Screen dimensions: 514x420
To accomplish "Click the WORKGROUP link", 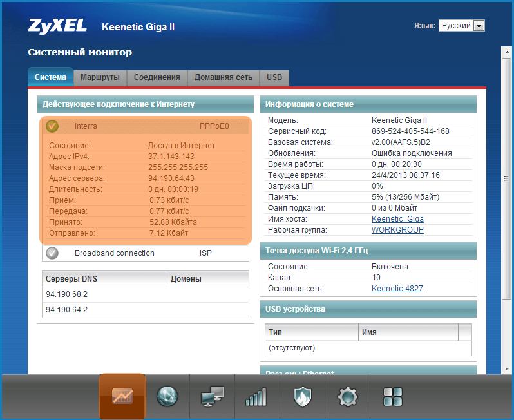I will point(397,230).
